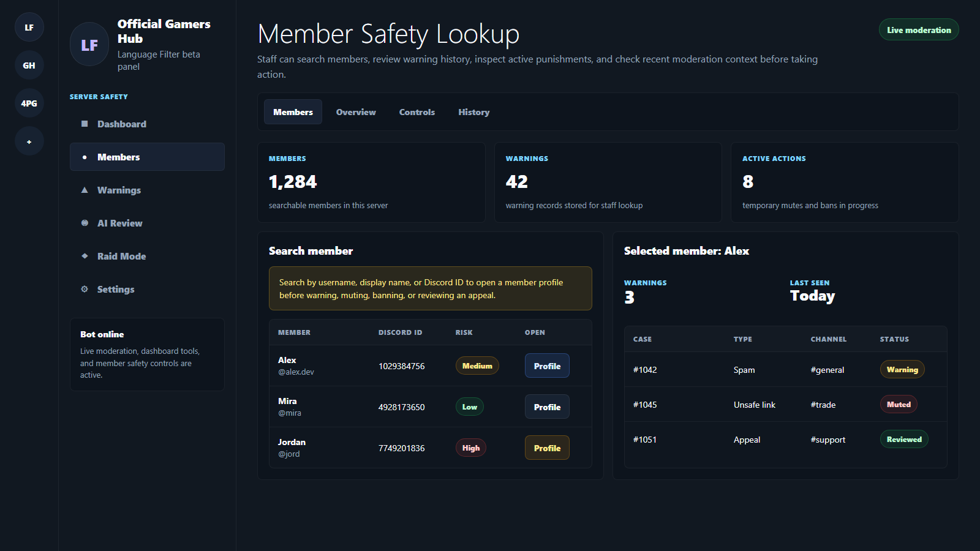Click the #trade channel cell
Viewport: 980px width, 551px height.
click(823, 405)
